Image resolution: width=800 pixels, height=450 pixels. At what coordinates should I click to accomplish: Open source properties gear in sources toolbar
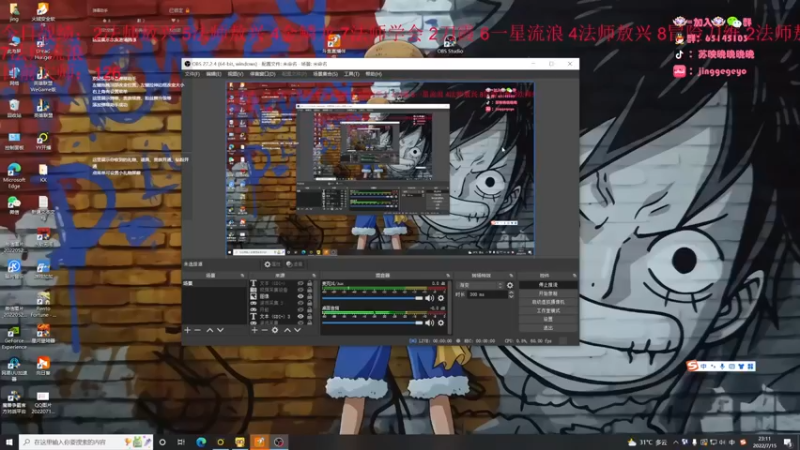(x=275, y=330)
